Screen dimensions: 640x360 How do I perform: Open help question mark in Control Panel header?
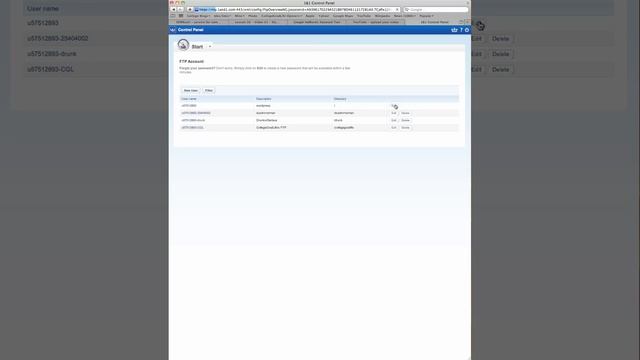point(462,30)
